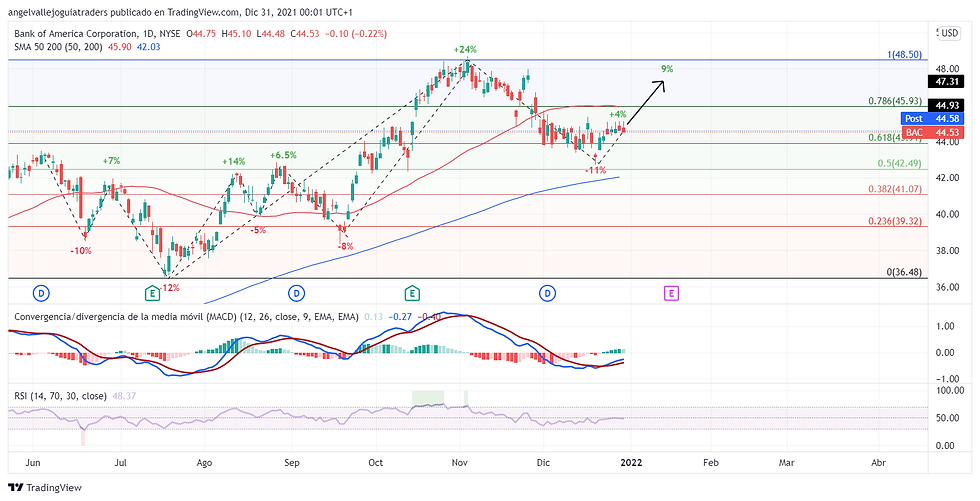Screen dimensions: 980x501
Task: Select the +14% green annotation
Action: pos(233,161)
